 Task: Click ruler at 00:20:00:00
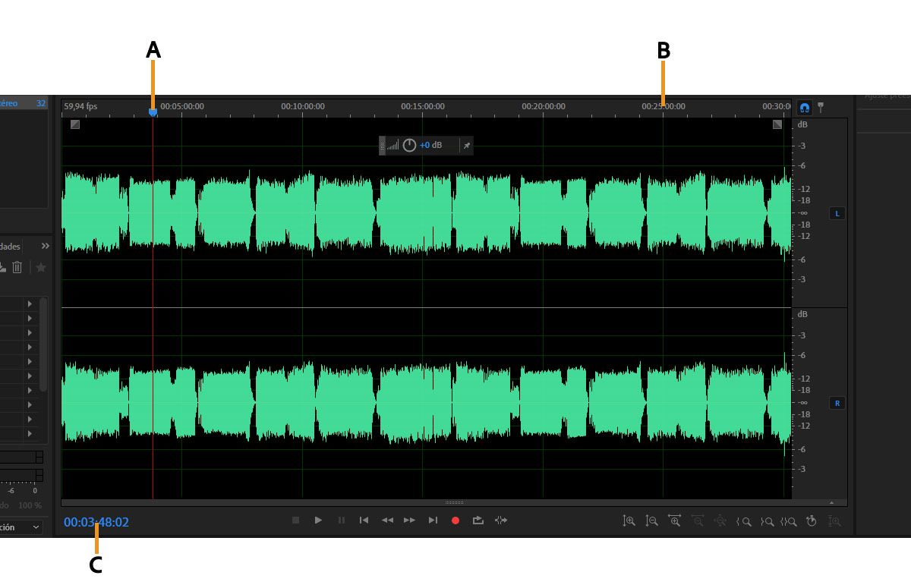click(x=543, y=107)
